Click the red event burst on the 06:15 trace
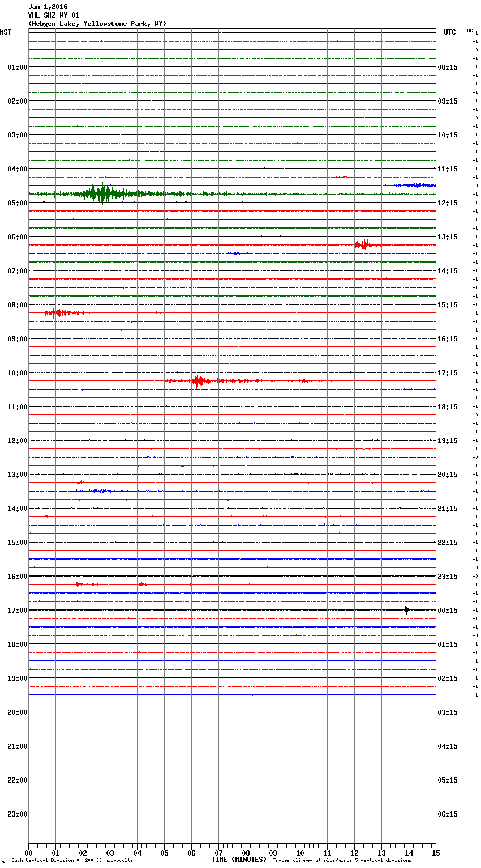Image resolution: width=481 pixels, height=868 pixels. coord(364,245)
